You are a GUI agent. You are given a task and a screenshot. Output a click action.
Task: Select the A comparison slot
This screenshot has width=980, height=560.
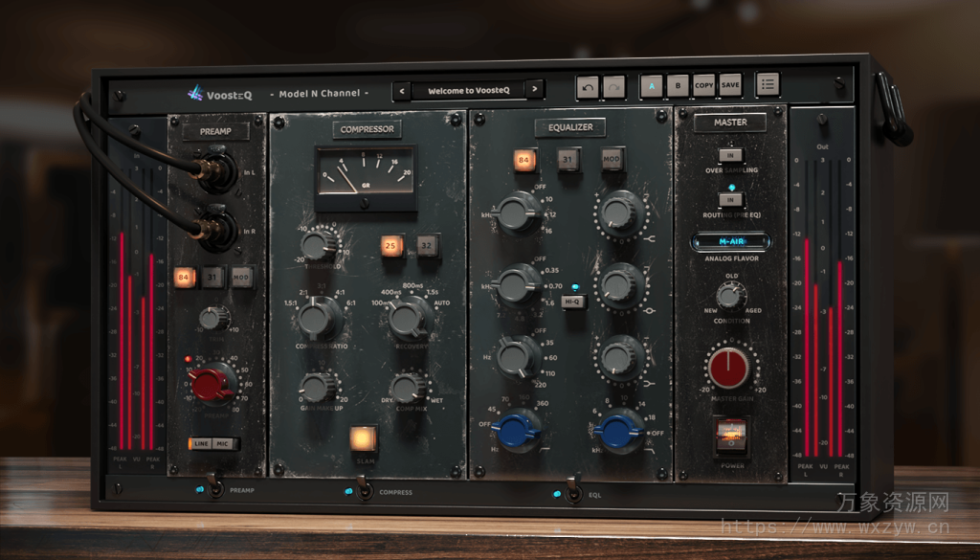click(653, 85)
